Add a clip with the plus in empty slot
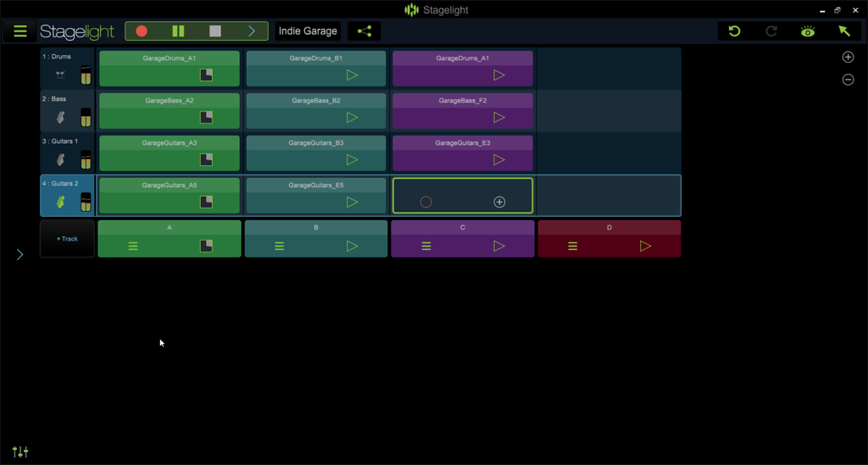 (499, 202)
